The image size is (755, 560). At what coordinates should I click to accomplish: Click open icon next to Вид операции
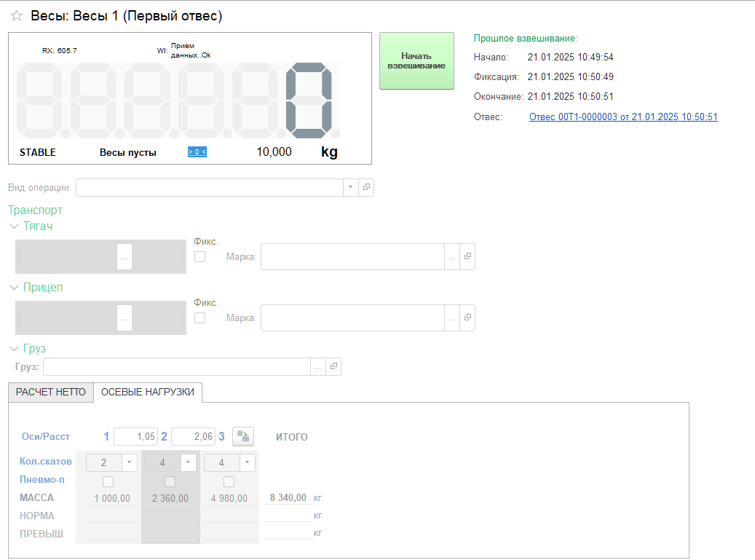pos(366,188)
